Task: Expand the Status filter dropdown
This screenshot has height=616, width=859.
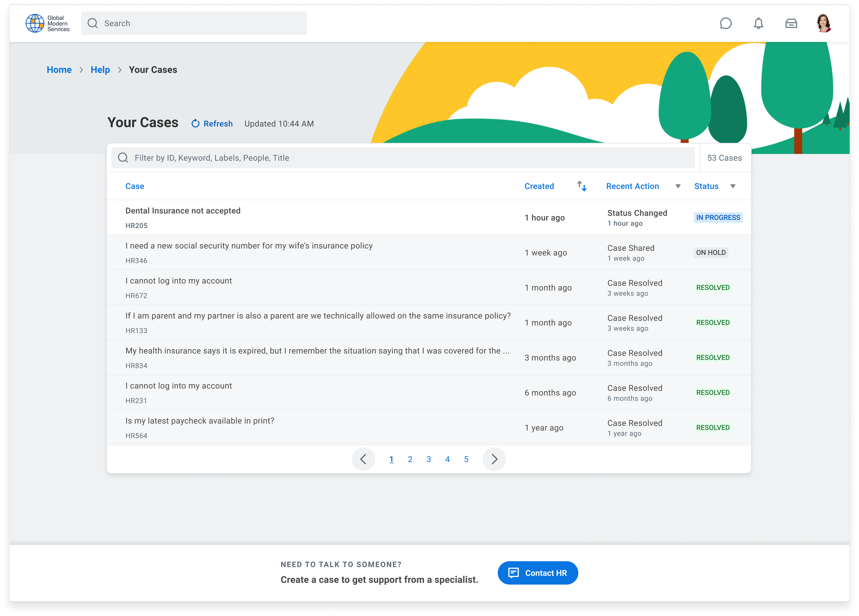Action: point(733,186)
